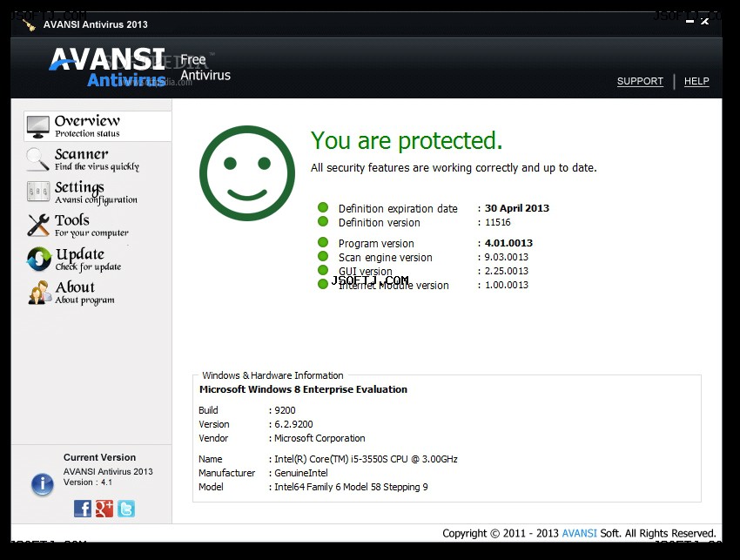Click the broom app icon in title bar
Viewport: 740px width, 560px height.
30,24
